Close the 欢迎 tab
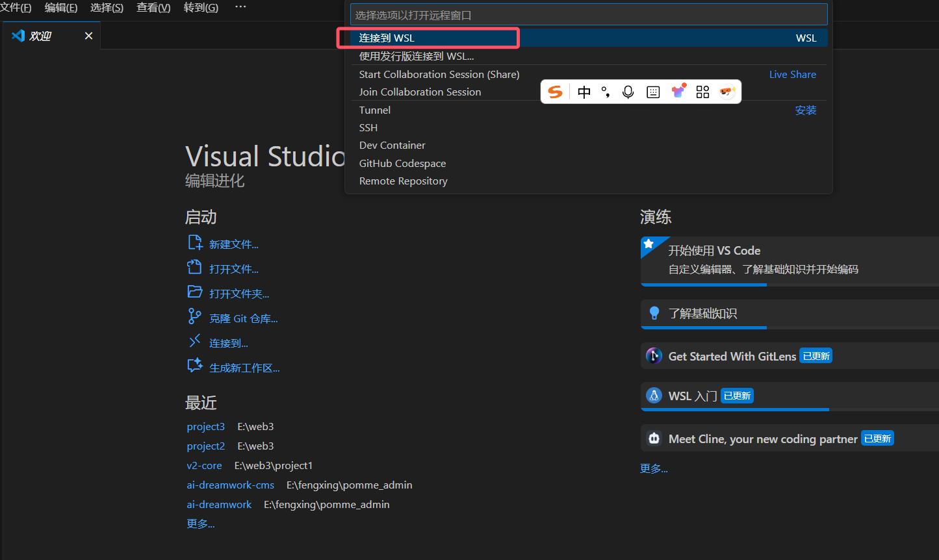939x560 pixels. pyautogui.click(x=88, y=36)
